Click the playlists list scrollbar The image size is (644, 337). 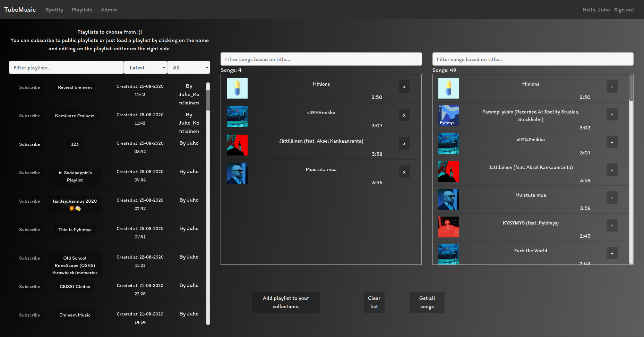click(x=208, y=203)
